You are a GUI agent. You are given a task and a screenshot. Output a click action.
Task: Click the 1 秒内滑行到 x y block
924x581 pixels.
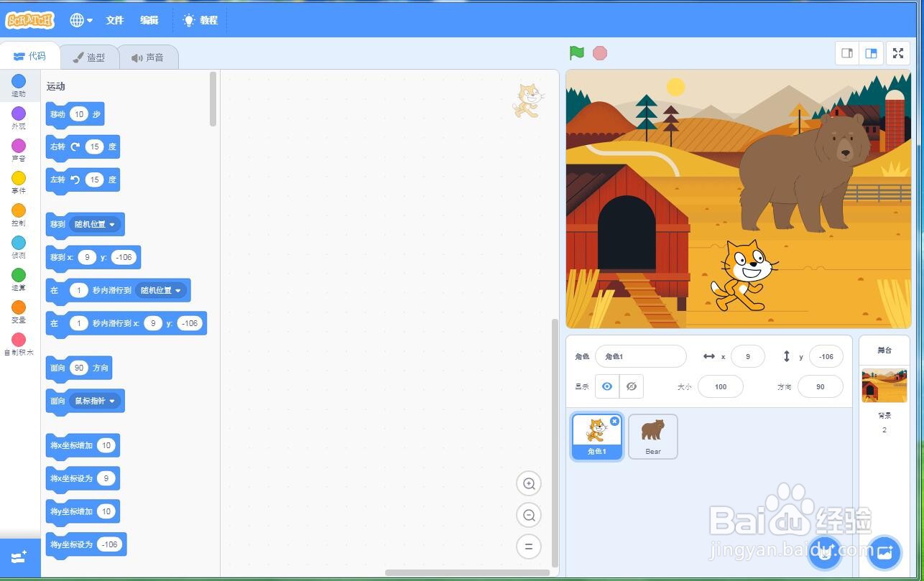click(x=126, y=323)
